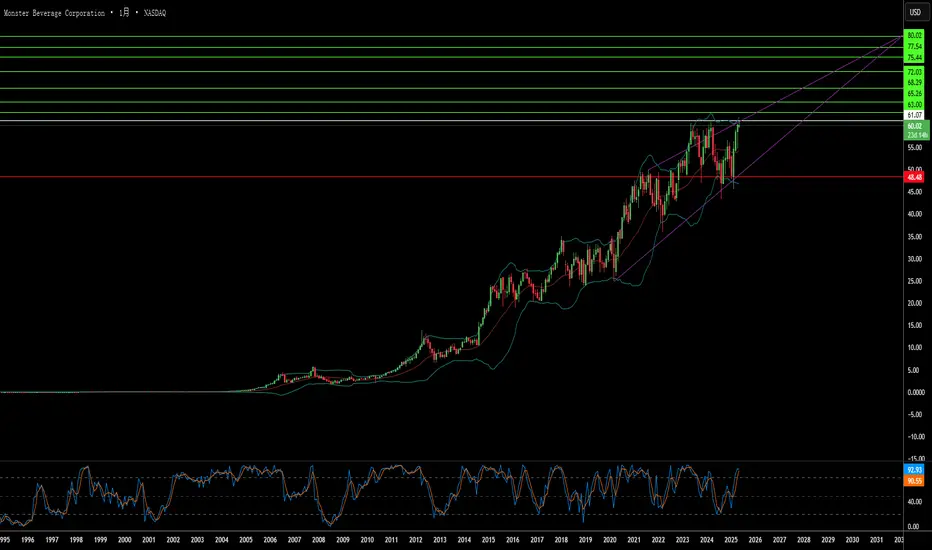Click the 2004 year on time axis
932x550 pixels.
click(221, 540)
